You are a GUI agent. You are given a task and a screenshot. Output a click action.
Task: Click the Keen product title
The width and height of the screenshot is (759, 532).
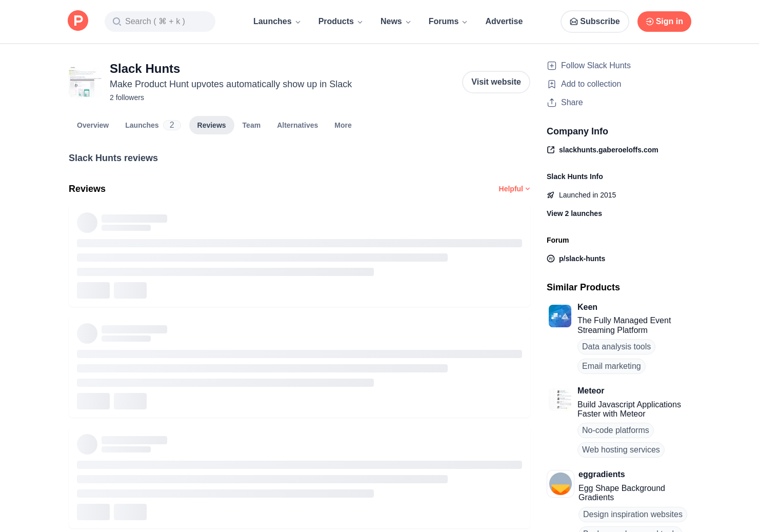(x=587, y=307)
